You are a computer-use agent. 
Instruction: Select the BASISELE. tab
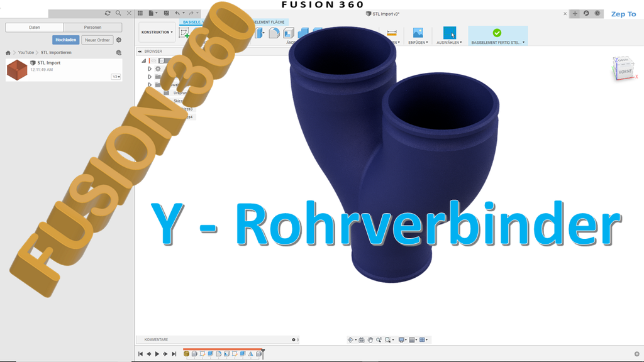click(x=192, y=22)
